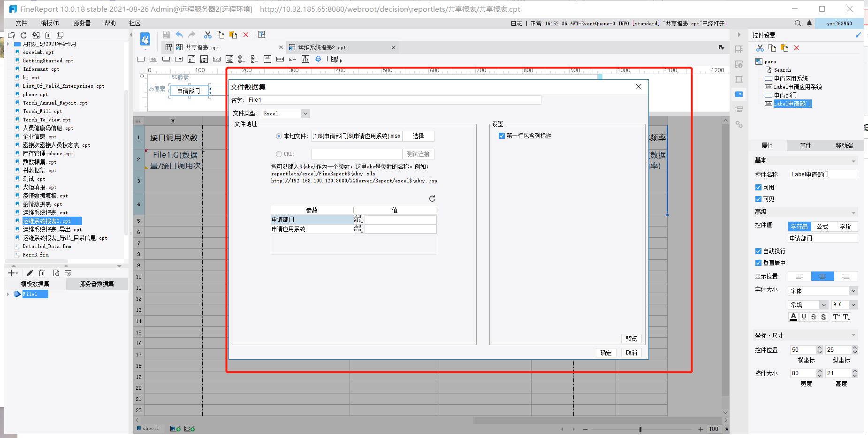Viewport: 868px width, 438px height.
Task: Open the 服务器 menu
Action: [x=82, y=23]
